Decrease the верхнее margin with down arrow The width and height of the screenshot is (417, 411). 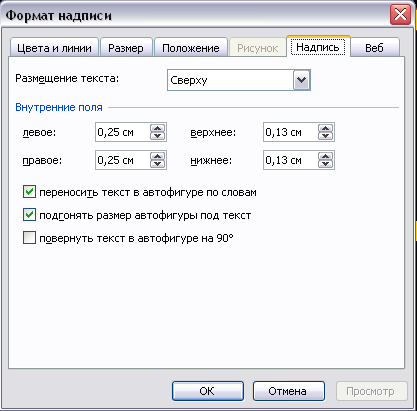click(x=325, y=136)
